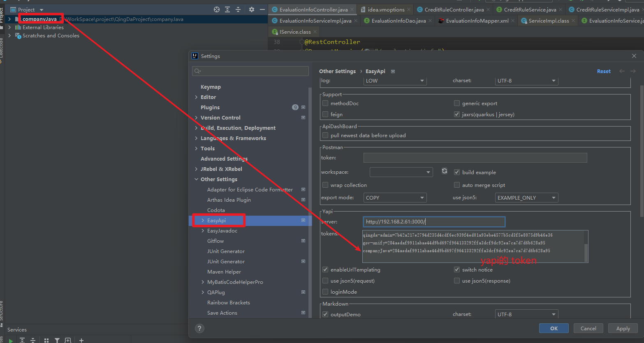
Task: Open the top charset UTF-8 dropdown
Action: pos(526,81)
